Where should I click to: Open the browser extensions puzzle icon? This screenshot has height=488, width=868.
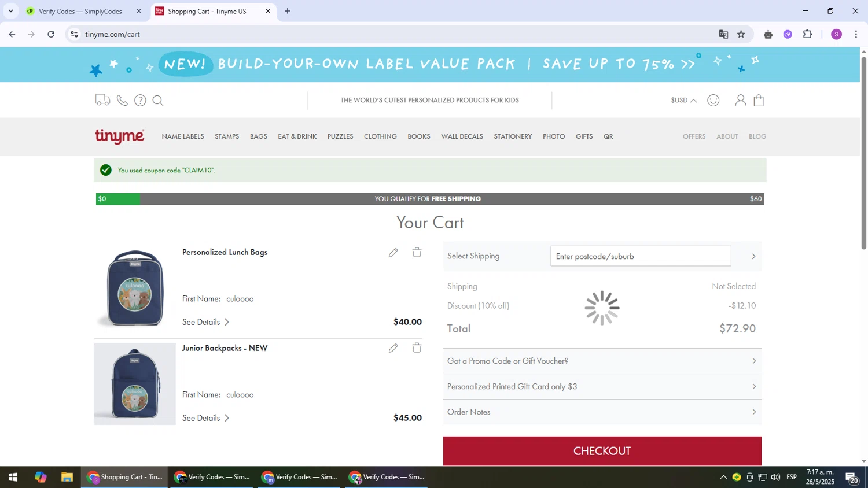tap(808, 34)
